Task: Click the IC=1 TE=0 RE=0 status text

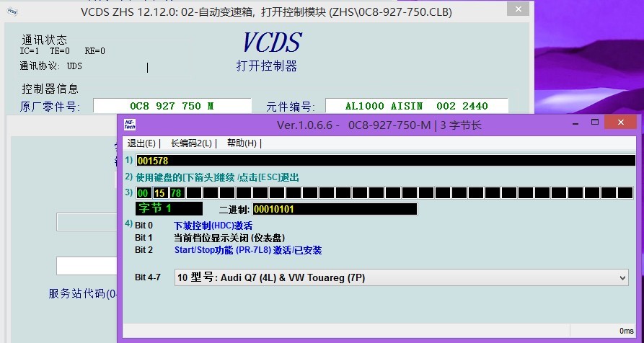Action: [x=63, y=51]
